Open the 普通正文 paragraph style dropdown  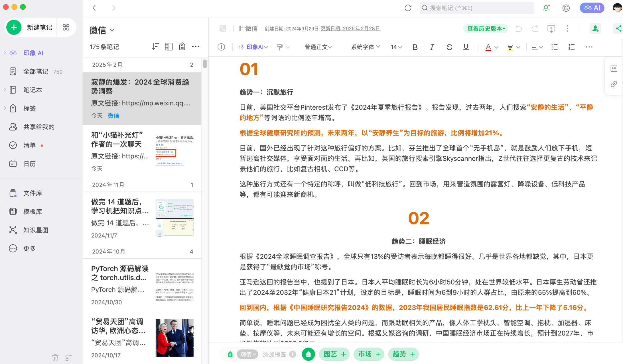click(x=318, y=47)
